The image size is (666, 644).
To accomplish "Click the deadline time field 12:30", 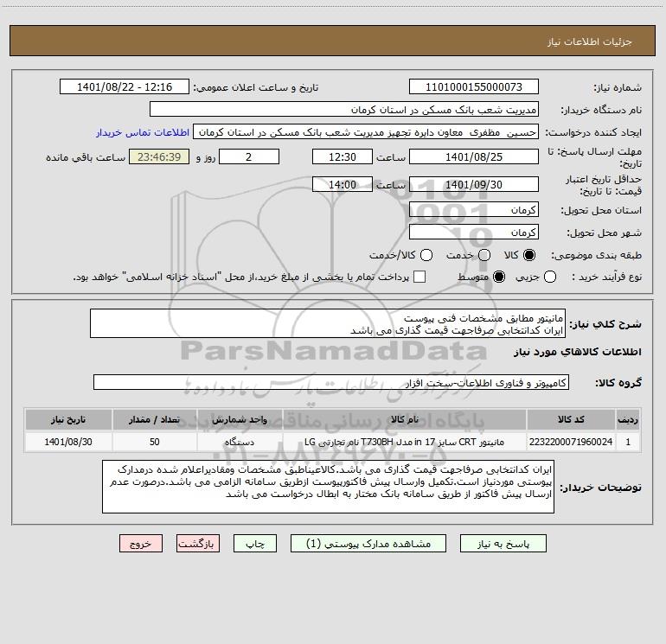I will click(343, 156).
